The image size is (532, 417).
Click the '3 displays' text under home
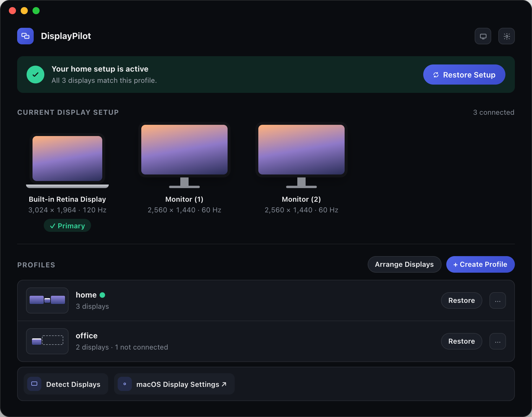[92, 306]
